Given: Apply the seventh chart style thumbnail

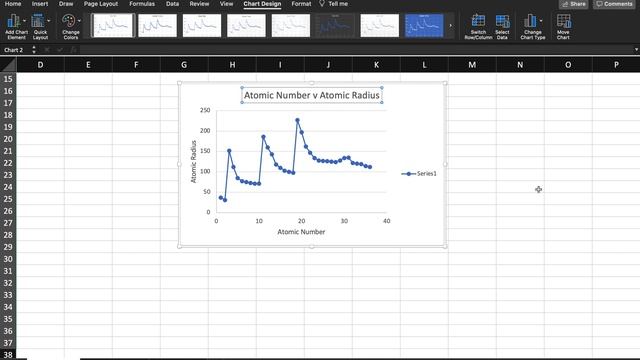Looking at the screenshot, I should [x=380, y=25].
